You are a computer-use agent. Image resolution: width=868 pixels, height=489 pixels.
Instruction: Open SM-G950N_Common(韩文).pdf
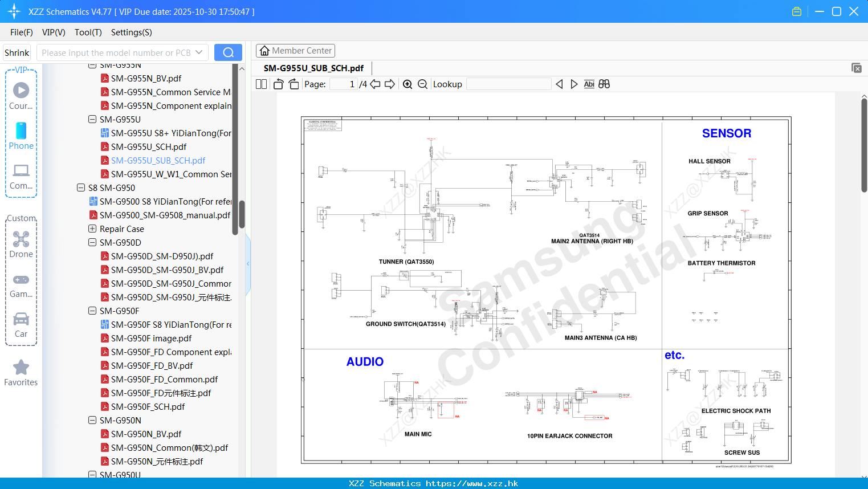[x=169, y=447]
